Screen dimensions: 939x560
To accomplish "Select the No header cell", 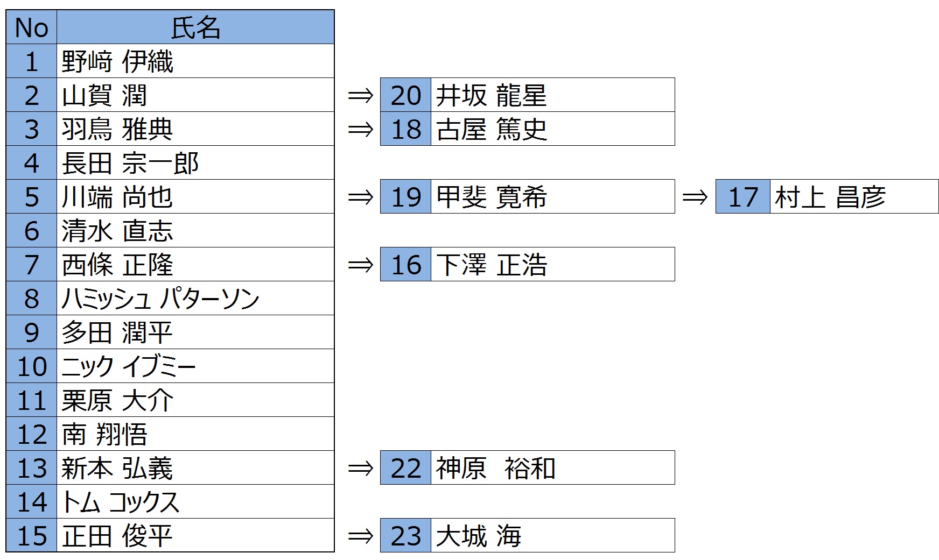I will pyautogui.click(x=31, y=27).
